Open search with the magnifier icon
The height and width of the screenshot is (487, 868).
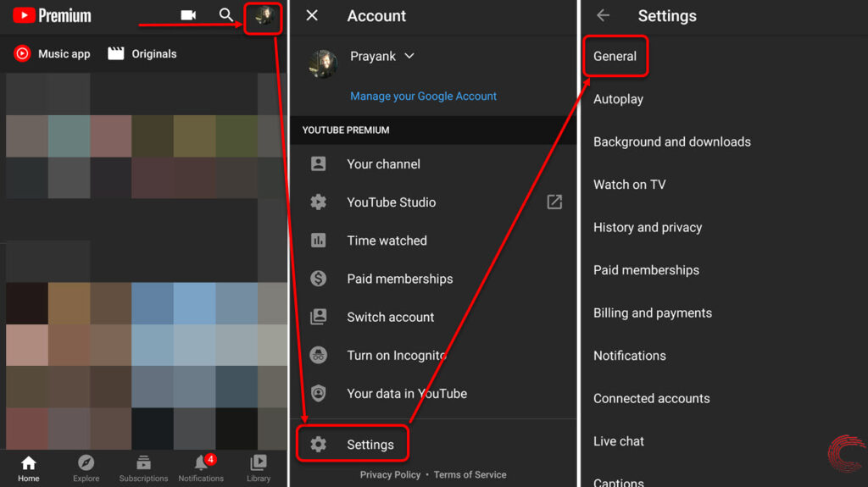[x=225, y=15]
